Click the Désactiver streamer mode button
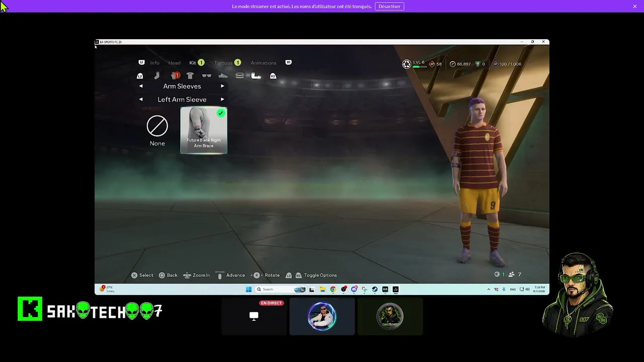The width and height of the screenshot is (644, 362). [389, 6]
